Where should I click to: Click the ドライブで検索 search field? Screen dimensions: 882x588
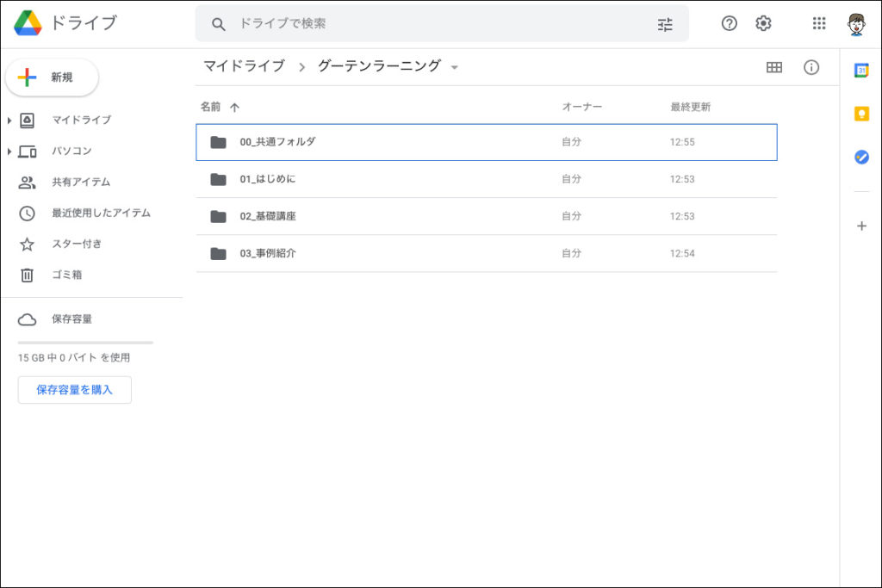(x=439, y=24)
